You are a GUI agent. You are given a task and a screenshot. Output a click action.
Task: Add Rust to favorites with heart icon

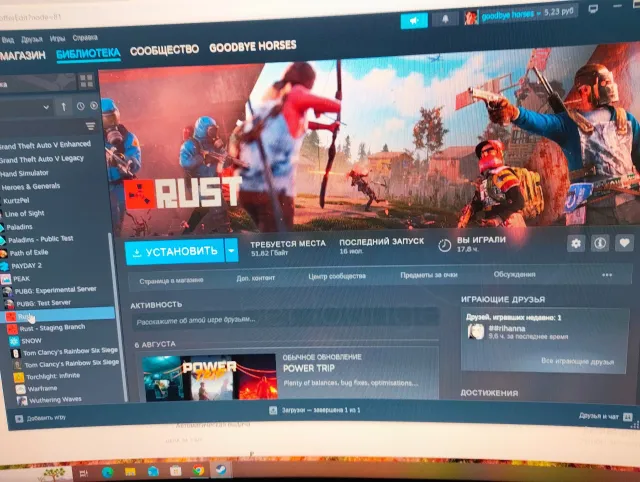point(624,243)
